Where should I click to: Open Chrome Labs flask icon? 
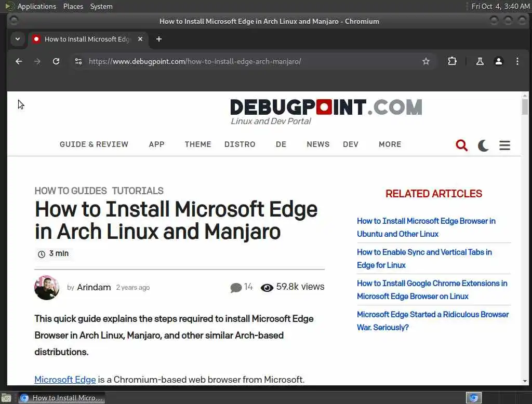click(480, 61)
